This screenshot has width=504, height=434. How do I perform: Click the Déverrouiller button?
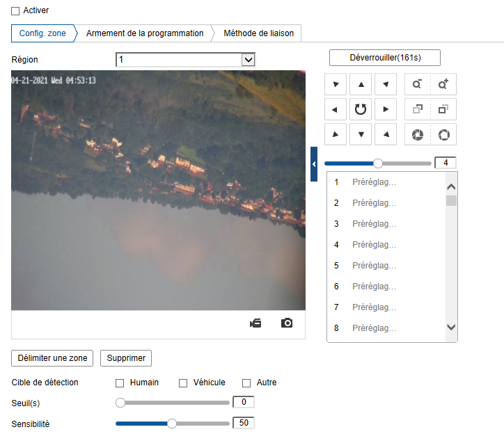pyautogui.click(x=385, y=57)
